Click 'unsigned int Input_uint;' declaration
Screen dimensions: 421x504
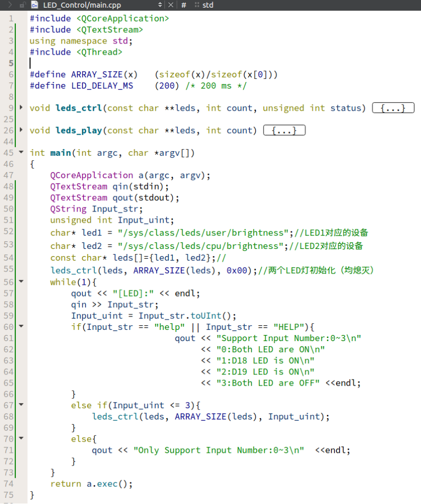(112, 220)
